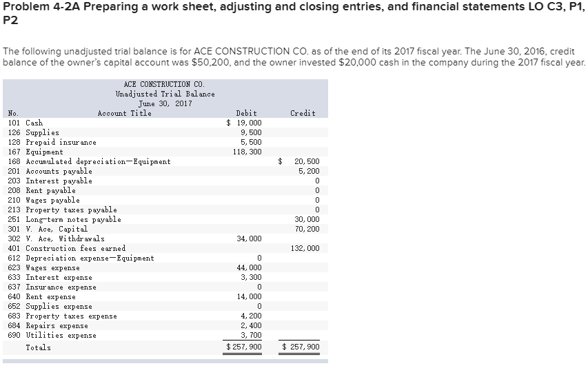Click the Capital credit value '70,200'

(307, 229)
